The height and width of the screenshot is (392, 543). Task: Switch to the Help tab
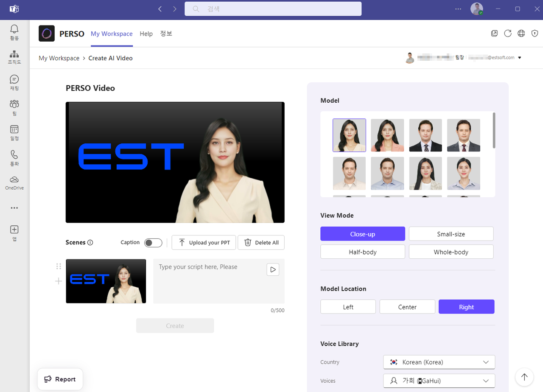(146, 34)
